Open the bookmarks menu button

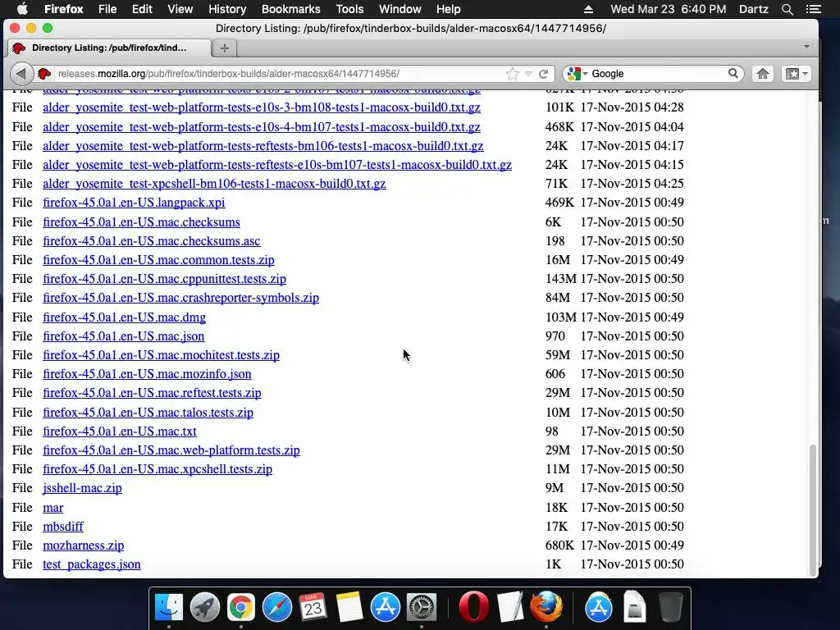tap(796, 73)
